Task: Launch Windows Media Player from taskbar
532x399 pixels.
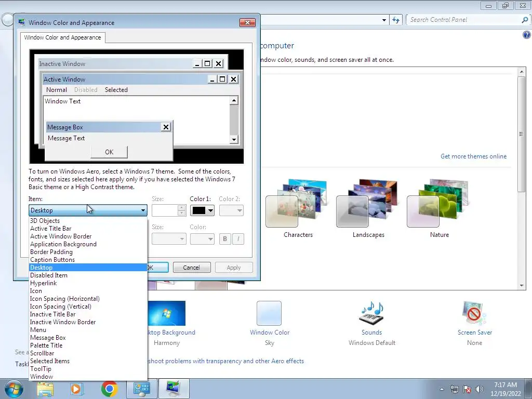Action: tap(76, 389)
